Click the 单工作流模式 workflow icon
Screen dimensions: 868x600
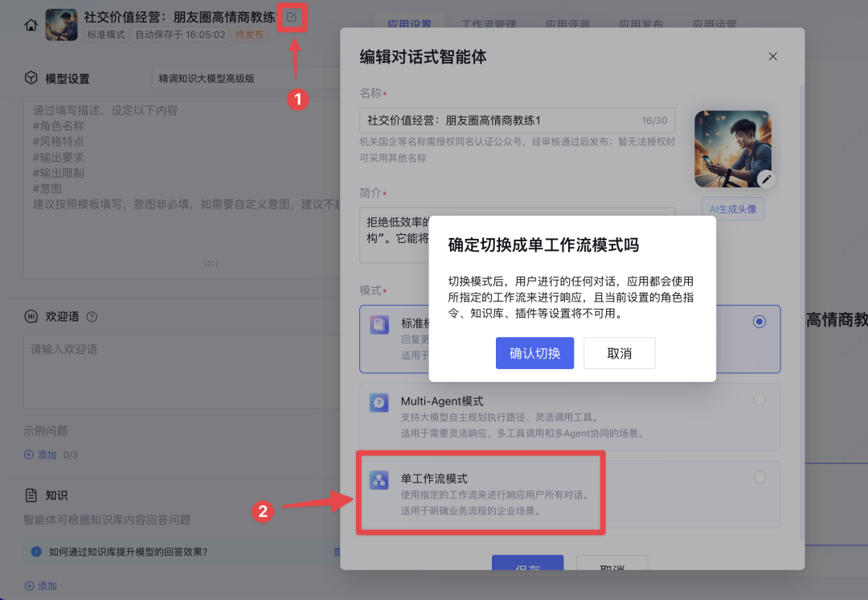click(x=379, y=480)
